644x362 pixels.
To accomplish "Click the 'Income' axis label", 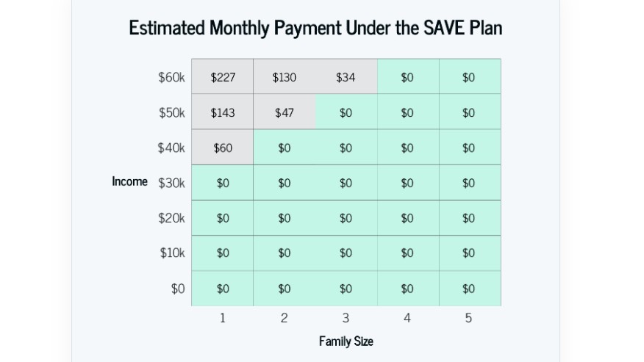I will pos(129,181).
